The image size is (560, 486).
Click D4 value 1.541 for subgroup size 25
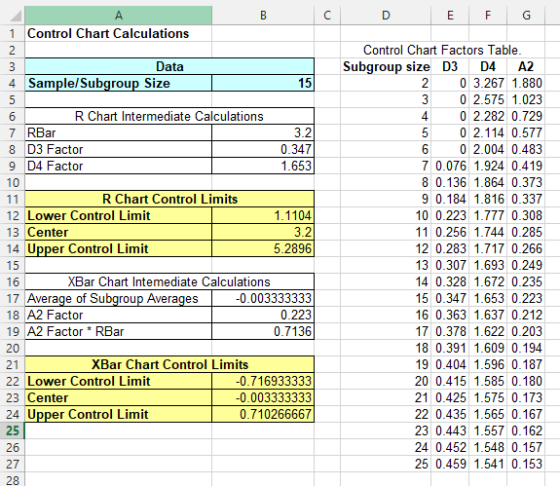[x=488, y=464]
